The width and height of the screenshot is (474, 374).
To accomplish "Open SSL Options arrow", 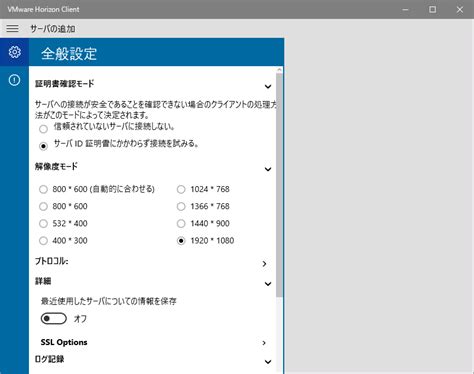I will [x=264, y=343].
